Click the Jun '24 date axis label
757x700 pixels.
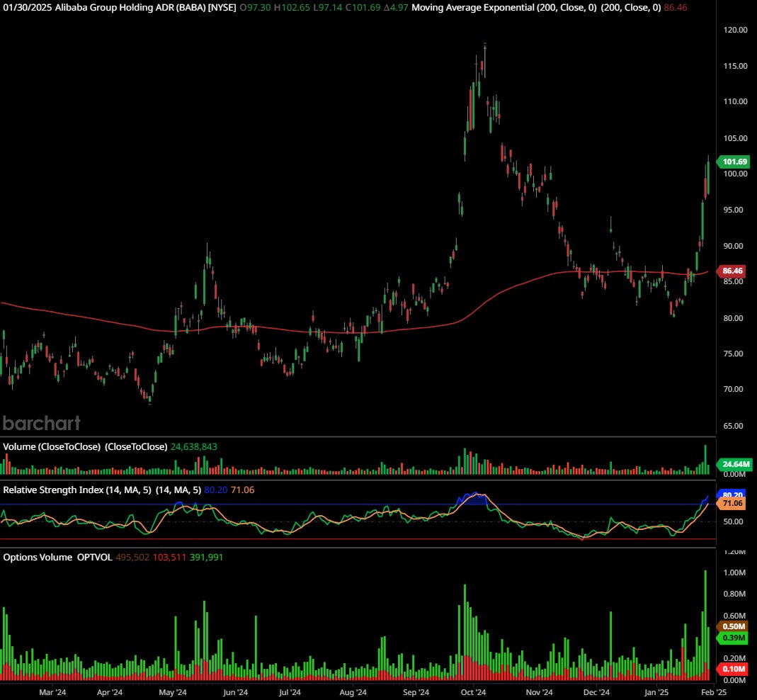(x=235, y=692)
